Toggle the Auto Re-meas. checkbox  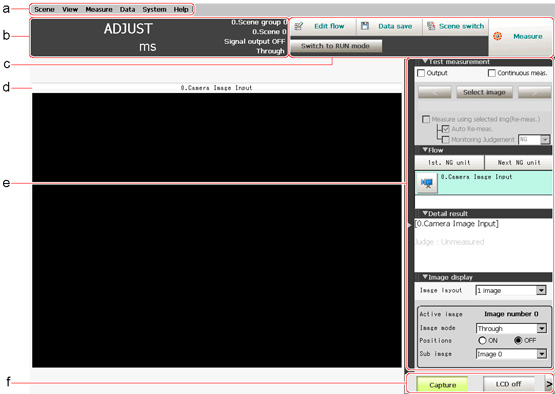pos(446,129)
